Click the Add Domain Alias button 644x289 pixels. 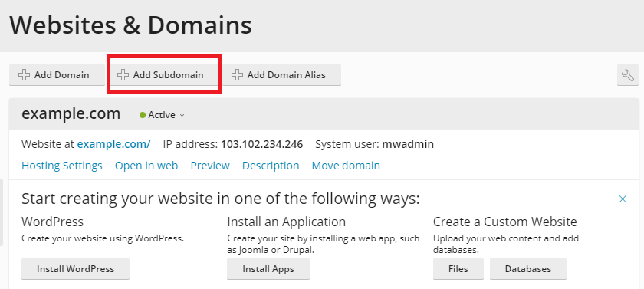click(282, 75)
